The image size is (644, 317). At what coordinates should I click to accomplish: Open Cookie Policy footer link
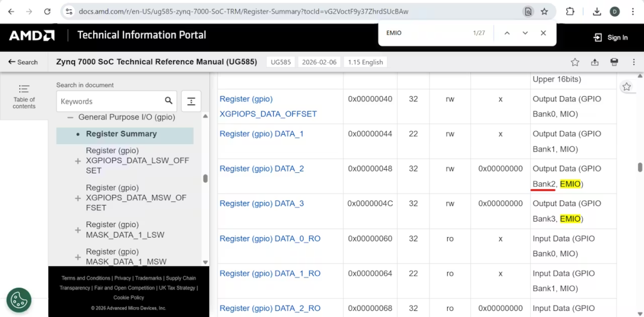click(129, 298)
